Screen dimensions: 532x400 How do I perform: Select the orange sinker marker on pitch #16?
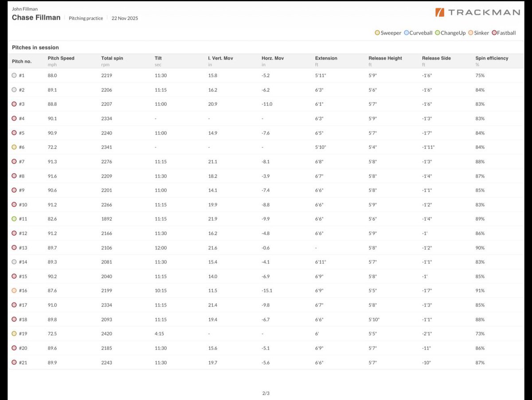pos(14,291)
